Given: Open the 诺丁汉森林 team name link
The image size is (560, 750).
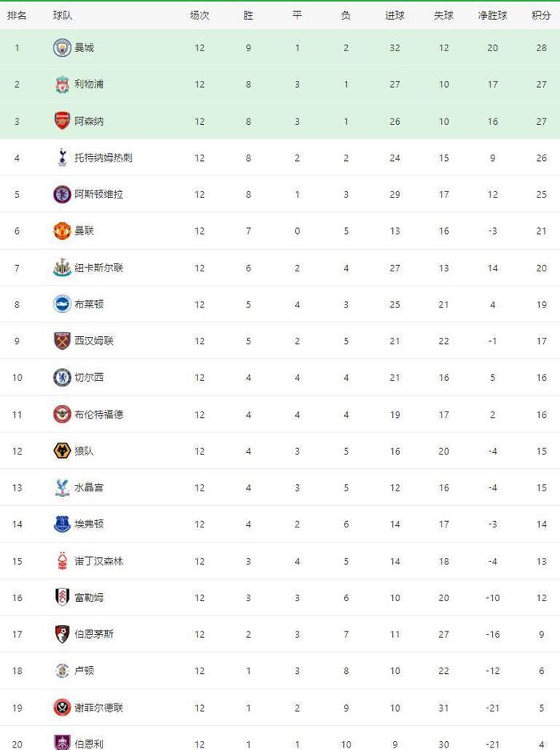Looking at the screenshot, I should tap(98, 561).
